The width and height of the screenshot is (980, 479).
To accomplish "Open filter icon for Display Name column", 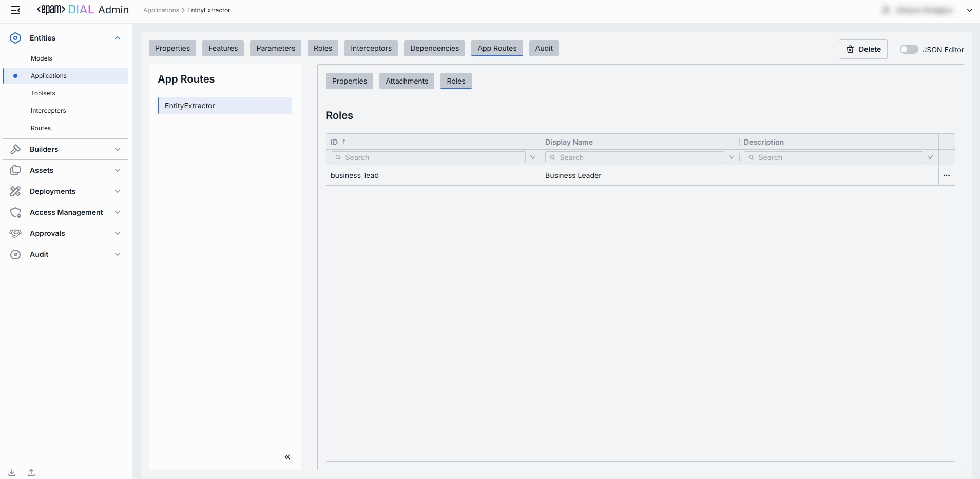I will point(732,157).
